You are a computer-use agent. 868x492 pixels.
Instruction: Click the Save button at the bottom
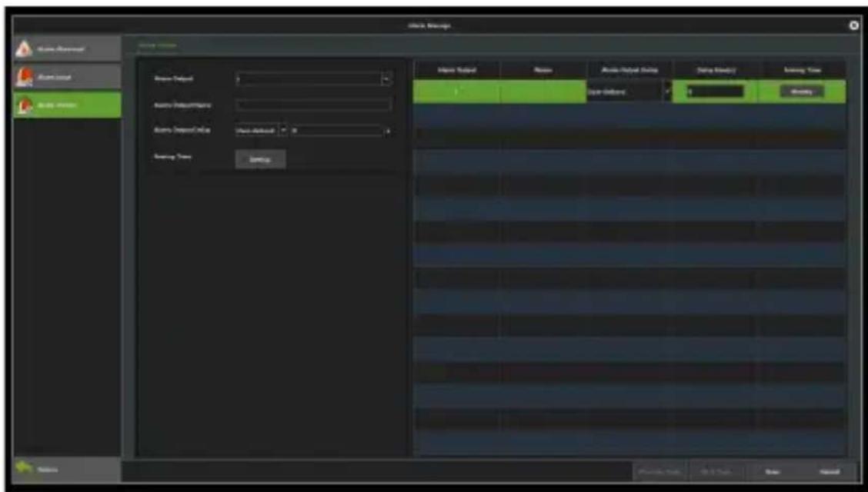(773, 471)
